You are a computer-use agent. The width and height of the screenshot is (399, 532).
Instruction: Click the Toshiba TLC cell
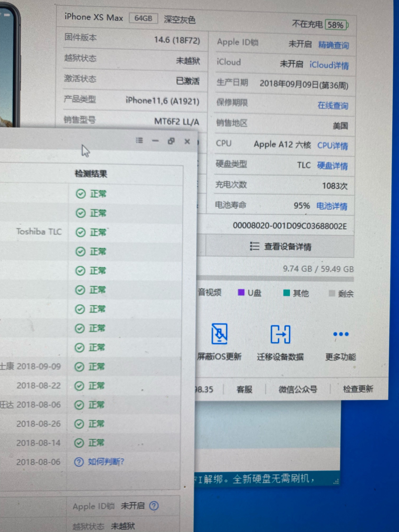(x=39, y=231)
